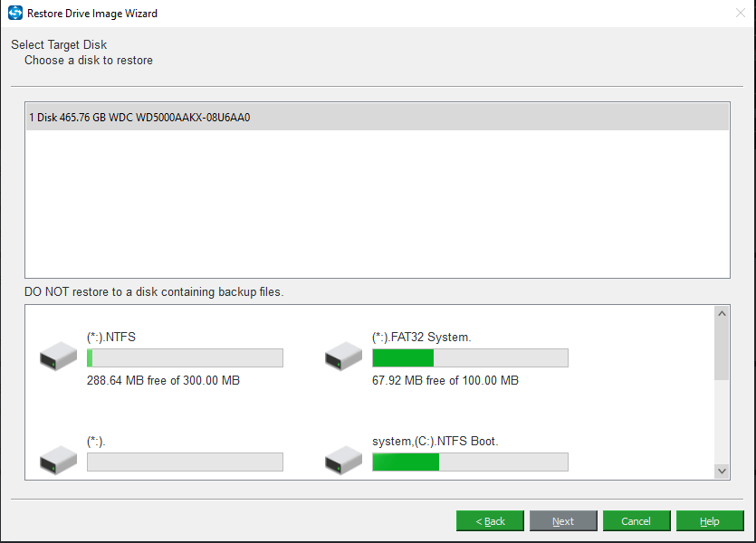Screen dimensions: 756x543
Task: Close the Restore Drive Image Wizard window
Action: [x=740, y=13]
